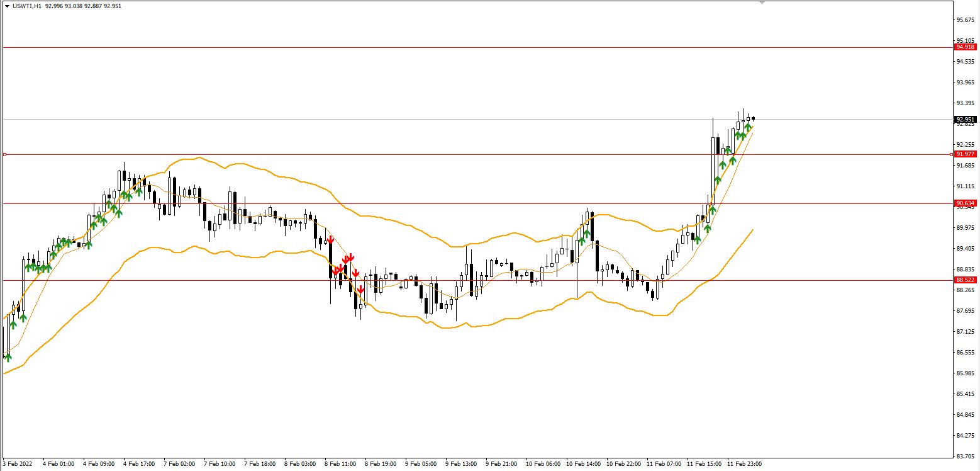
Task: Click the 95.675 price scale label
Action: pyautogui.click(x=966, y=20)
